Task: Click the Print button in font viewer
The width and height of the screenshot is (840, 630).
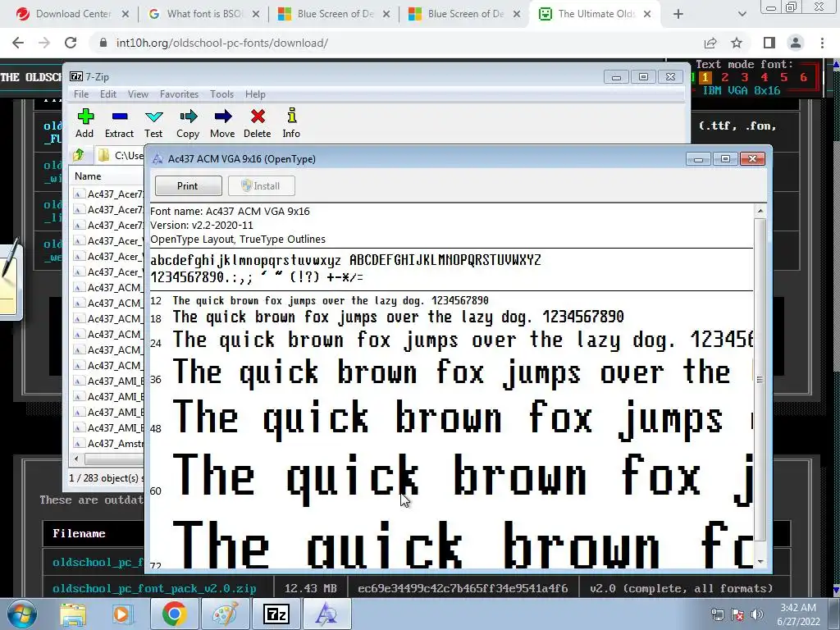Action: coord(188,186)
